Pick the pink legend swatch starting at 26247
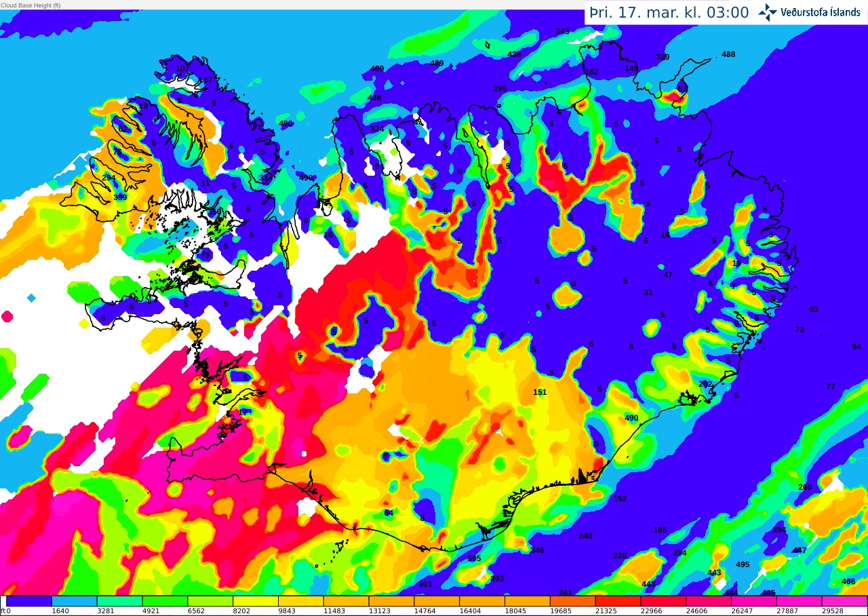The width and height of the screenshot is (868, 616). [754, 601]
